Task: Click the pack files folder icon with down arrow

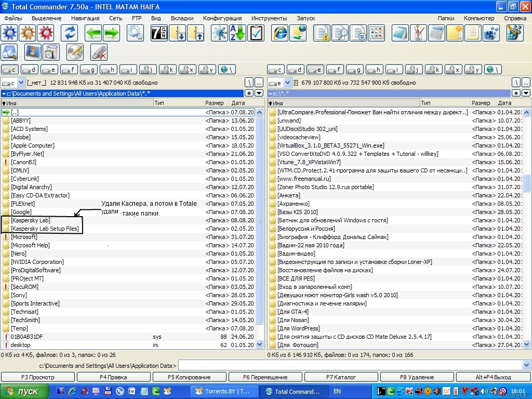Action: (x=178, y=33)
